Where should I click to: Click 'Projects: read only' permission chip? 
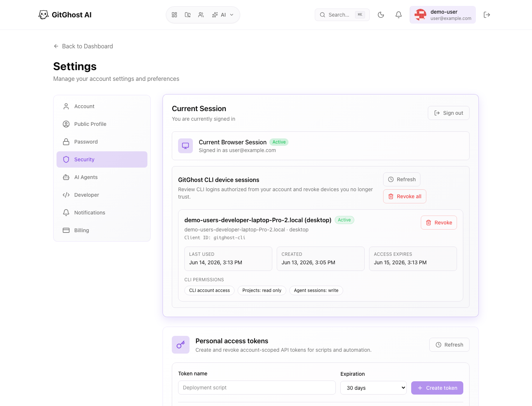tap(262, 290)
